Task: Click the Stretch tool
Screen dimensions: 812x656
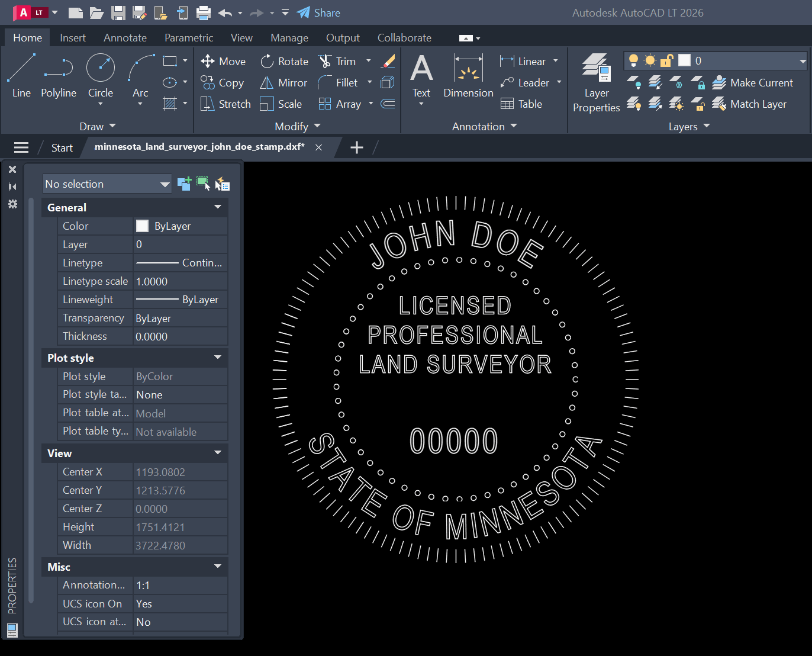Action: coord(225,104)
